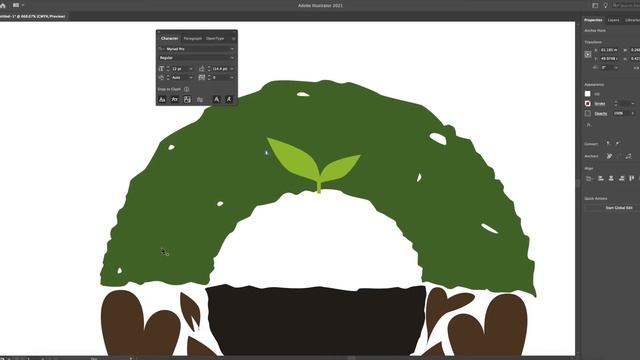Click the Snap to Glyph info icon

pos(186,89)
